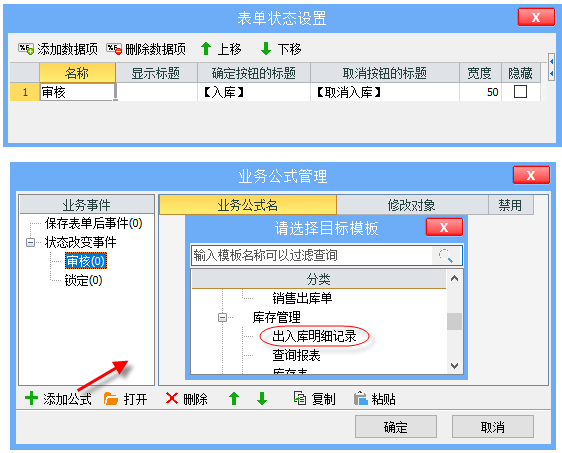Click the red X 删除 icon

coord(172,398)
